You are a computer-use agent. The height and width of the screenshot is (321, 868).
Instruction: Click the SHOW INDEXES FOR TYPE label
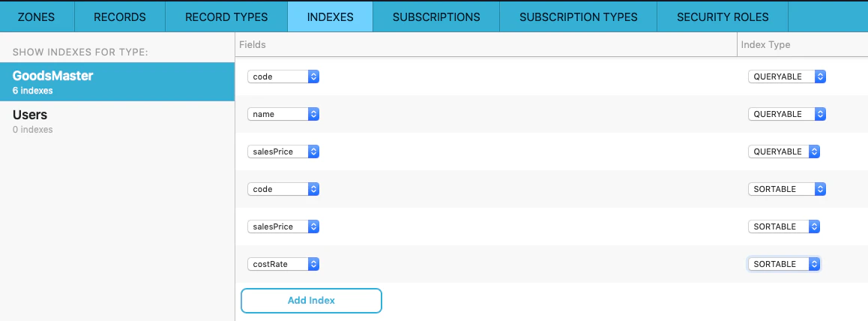(80, 52)
